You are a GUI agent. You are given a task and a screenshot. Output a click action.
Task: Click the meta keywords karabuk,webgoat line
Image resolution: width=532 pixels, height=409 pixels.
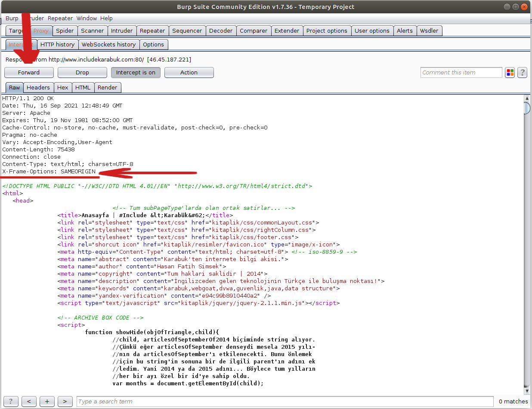tap(198, 289)
